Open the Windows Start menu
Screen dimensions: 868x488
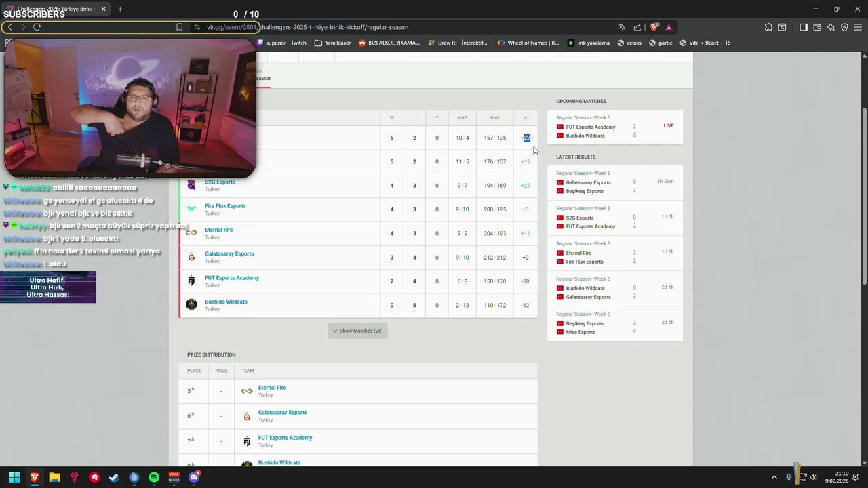(14, 477)
